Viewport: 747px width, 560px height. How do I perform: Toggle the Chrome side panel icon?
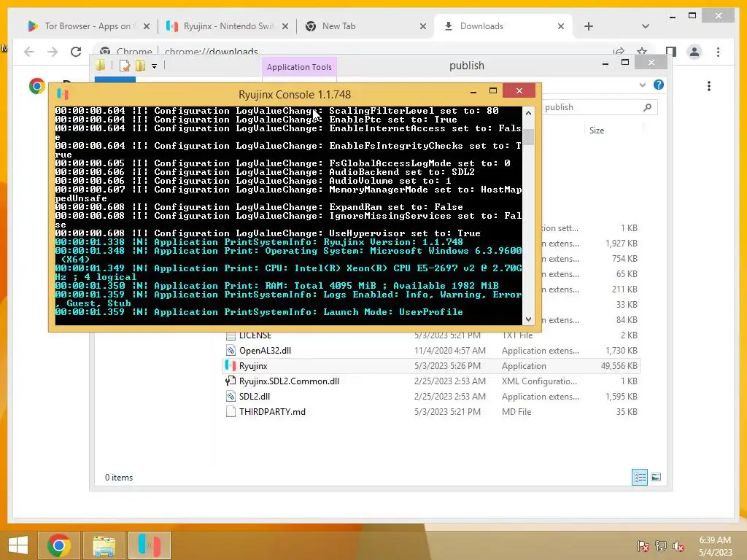tap(671, 52)
